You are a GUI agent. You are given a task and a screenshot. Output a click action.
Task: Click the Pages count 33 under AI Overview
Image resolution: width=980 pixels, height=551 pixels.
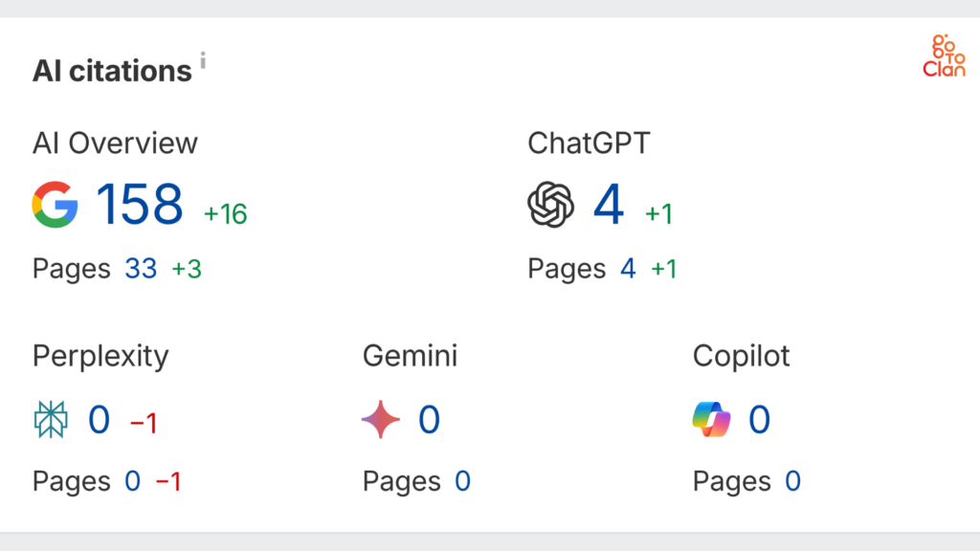(x=141, y=269)
